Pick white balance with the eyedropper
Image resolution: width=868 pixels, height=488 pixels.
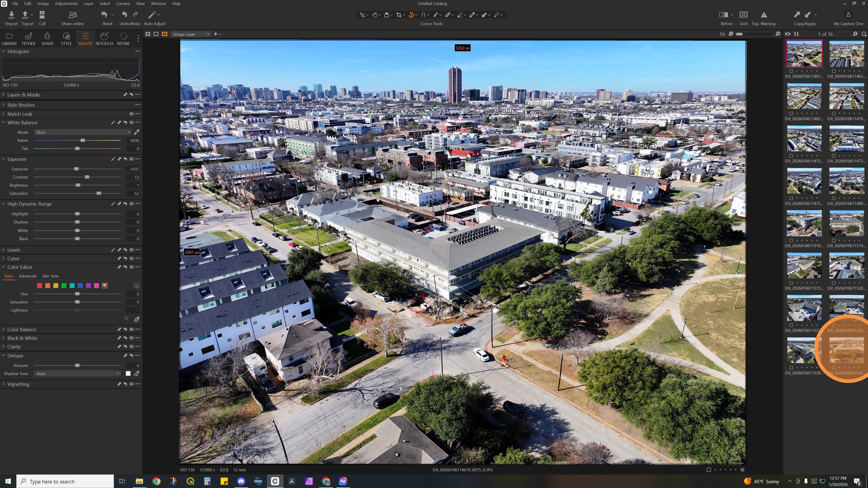(137, 132)
